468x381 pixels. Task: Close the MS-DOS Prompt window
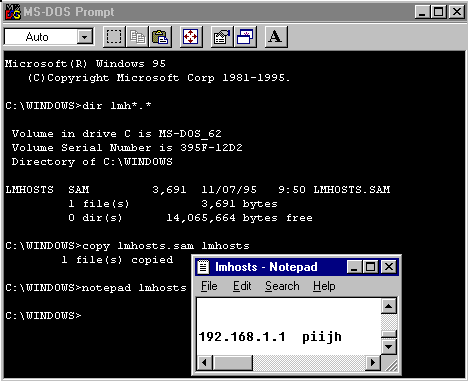[457, 12]
